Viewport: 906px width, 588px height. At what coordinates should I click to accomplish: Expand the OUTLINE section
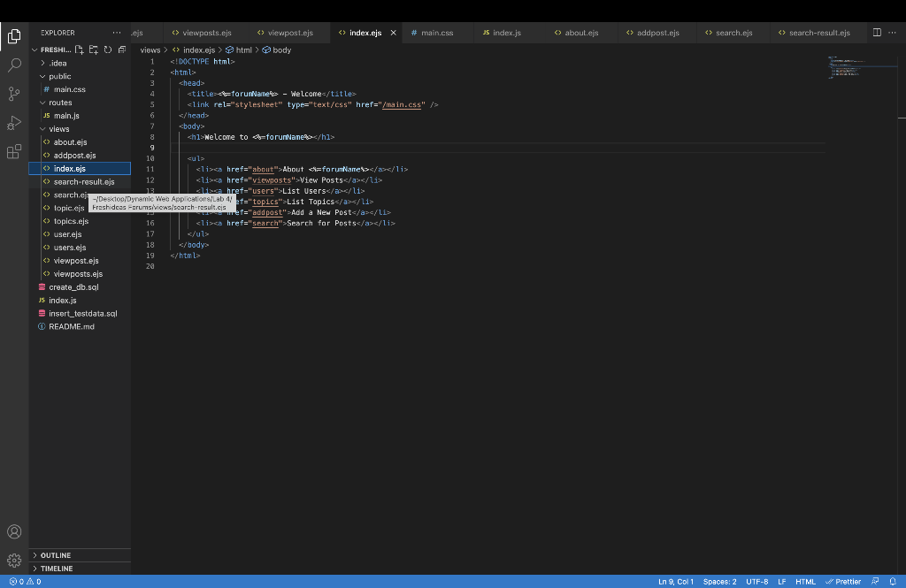55,555
